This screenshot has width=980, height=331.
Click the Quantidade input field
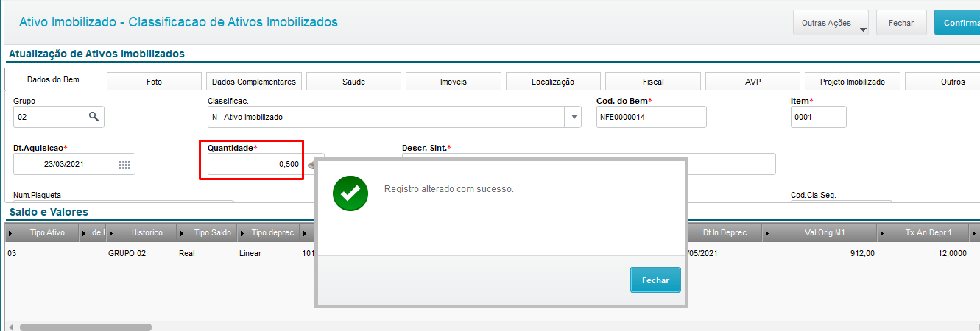[x=255, y=165]
